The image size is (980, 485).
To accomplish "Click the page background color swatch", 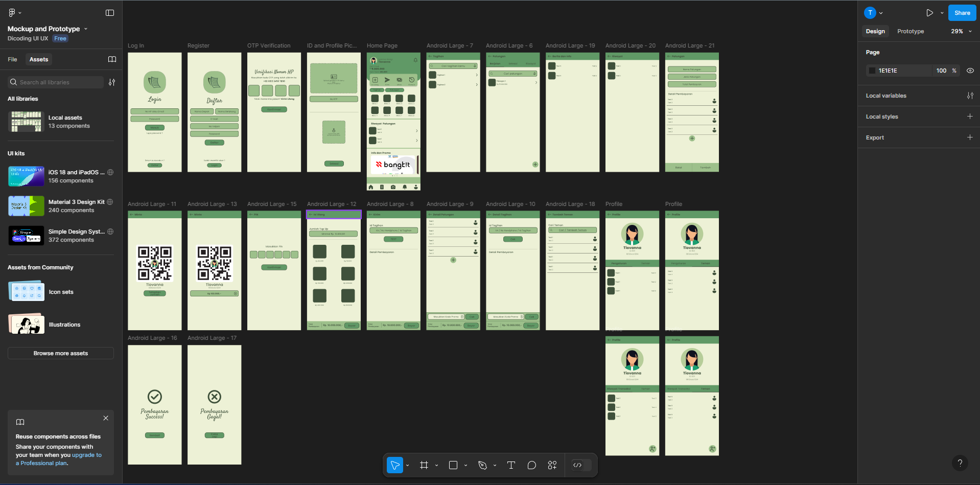I will pos(872,71).
